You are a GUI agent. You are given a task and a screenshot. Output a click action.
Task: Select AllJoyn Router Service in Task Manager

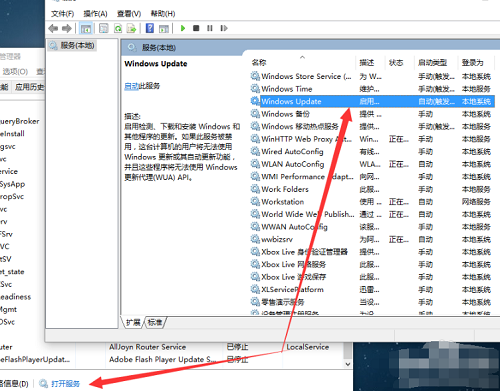(x=147, y=347)
